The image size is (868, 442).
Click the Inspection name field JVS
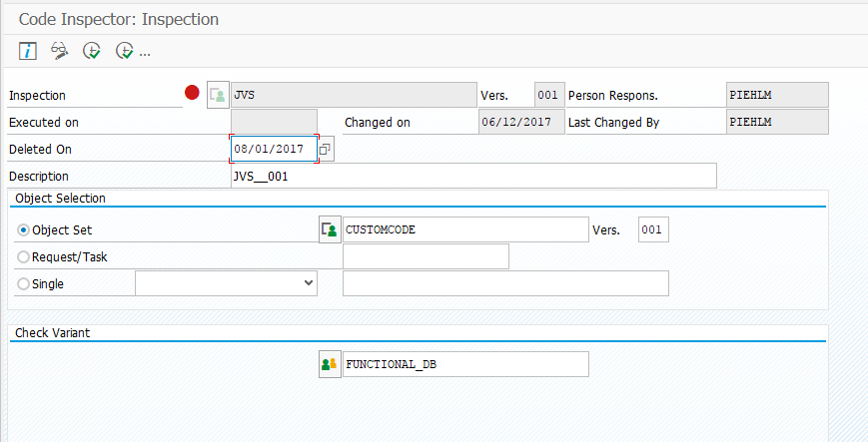pos(354,95)
